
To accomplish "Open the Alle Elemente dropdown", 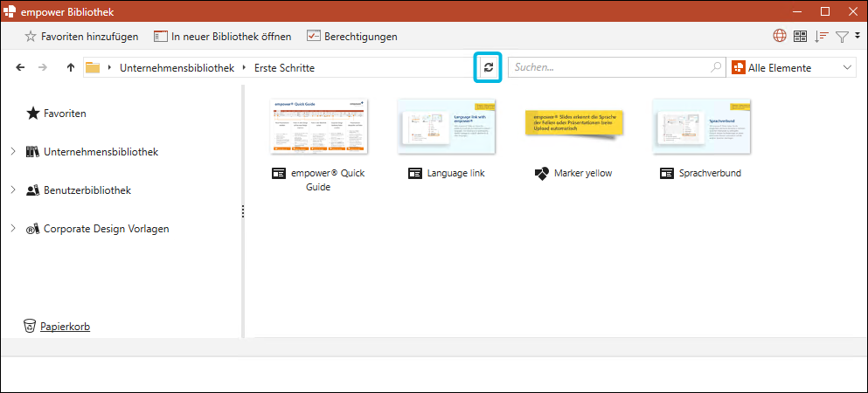I will tap(793, 67).
